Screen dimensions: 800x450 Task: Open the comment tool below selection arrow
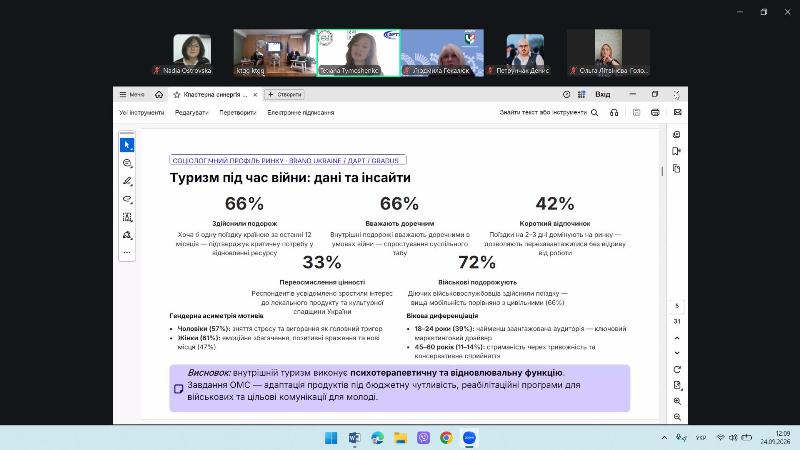[x=127, y=163]
